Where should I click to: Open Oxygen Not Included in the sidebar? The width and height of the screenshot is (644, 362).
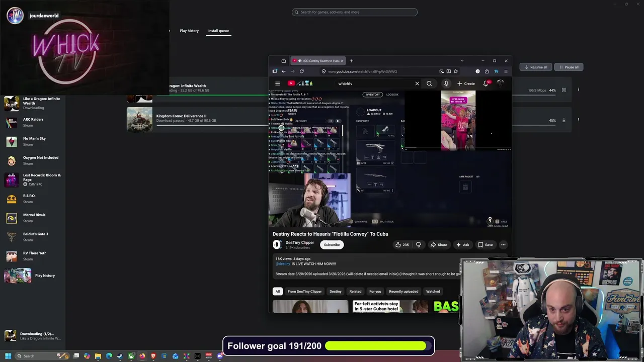(x=33, y=160)
